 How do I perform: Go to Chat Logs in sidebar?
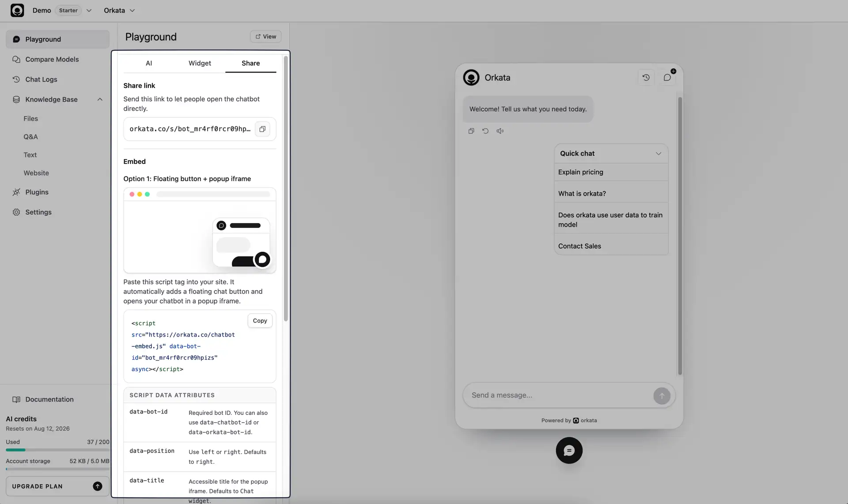pos(57,80)
